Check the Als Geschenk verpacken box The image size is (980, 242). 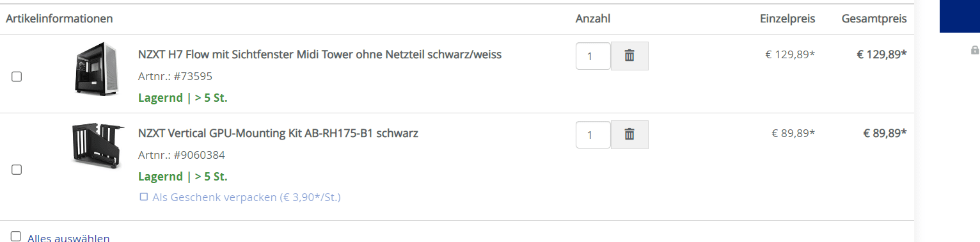click(x=144, y=197)
